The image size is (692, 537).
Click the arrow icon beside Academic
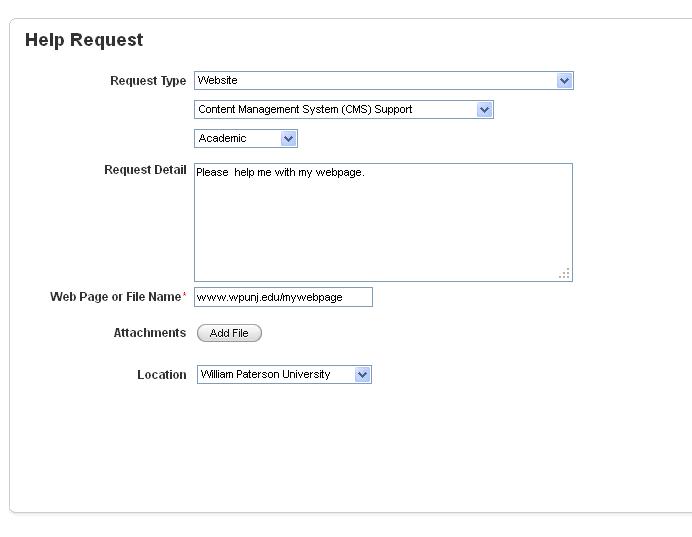click(x=288, y=139)
